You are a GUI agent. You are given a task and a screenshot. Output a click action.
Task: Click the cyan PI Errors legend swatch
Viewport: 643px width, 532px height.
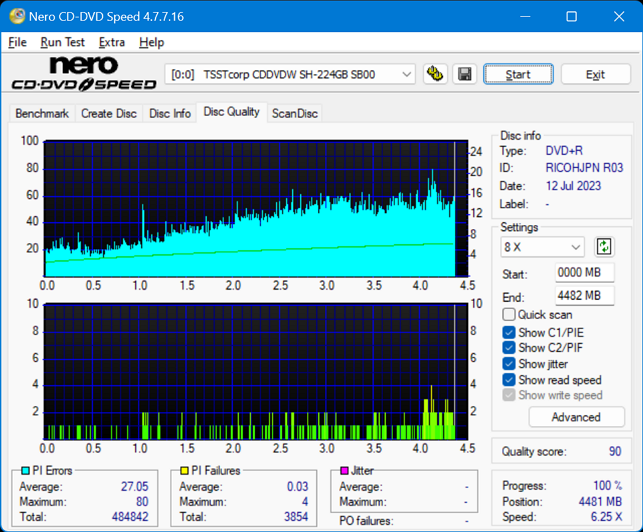pos(25,470)
